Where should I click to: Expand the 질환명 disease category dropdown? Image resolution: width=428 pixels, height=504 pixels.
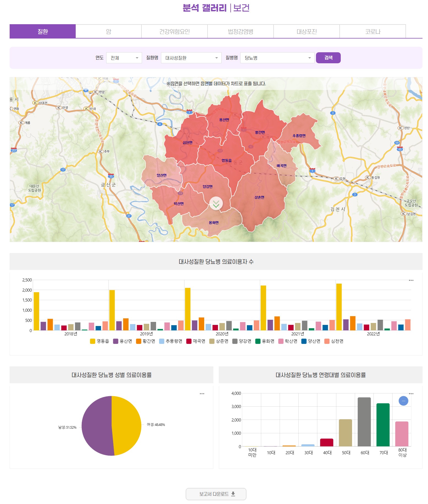pos(191,58)
